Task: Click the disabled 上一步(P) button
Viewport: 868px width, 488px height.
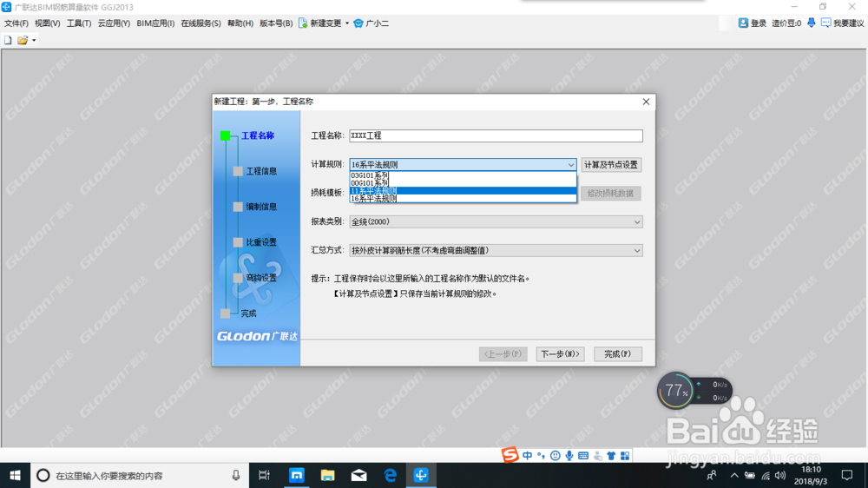Action: click(503, 354)
